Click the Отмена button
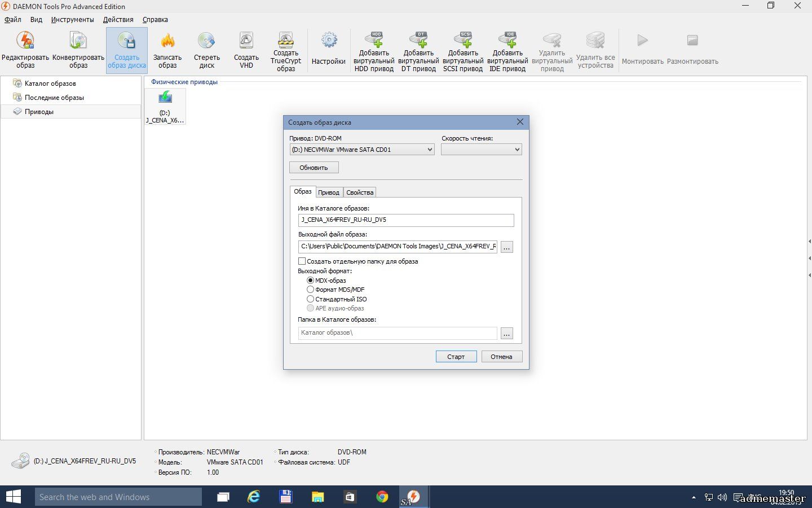This screenshot has width=812, height=508. point(501,357)
